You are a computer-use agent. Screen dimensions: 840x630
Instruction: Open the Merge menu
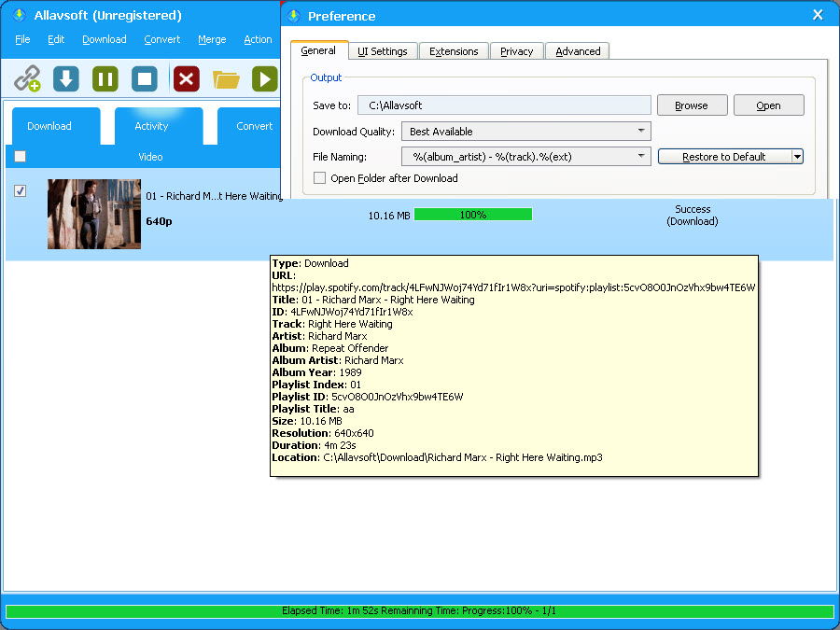click(212, 39)
